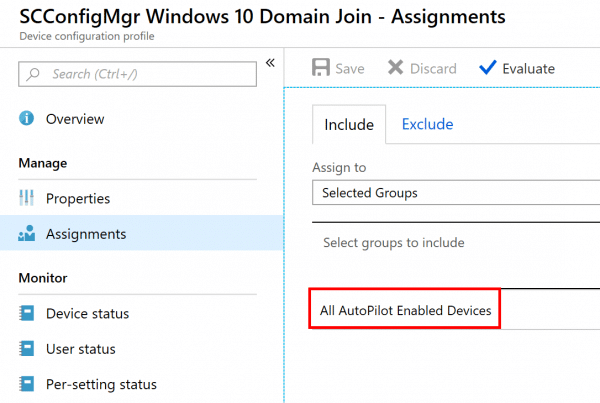Open the Assign to Selected Groups dropdown
600x403 pixels.
(456, 193)
